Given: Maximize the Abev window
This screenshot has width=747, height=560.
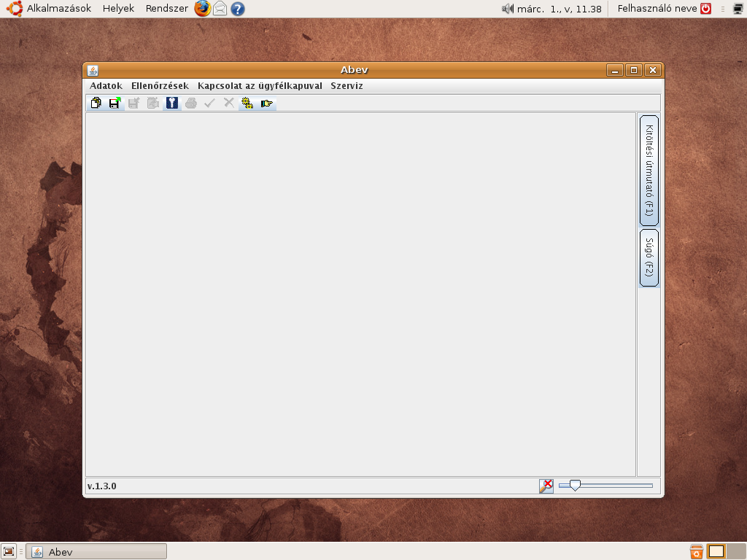Looking at the screenshot, I should click(634, 71).
